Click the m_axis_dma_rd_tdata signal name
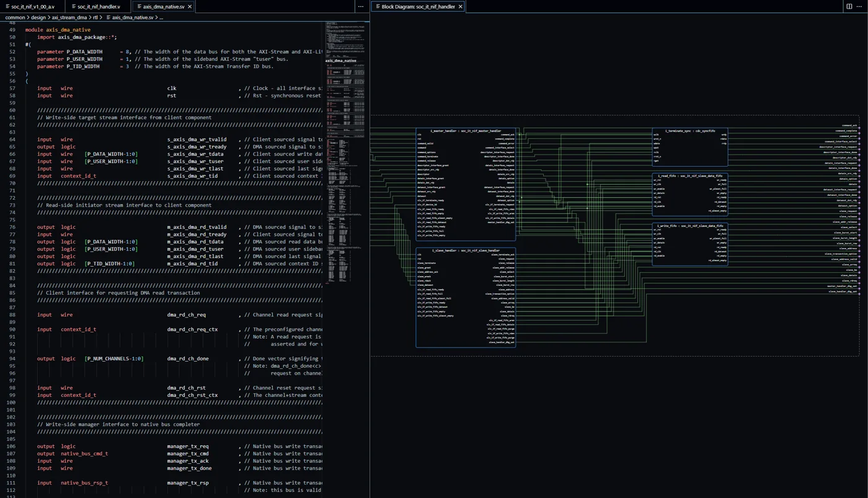The height and width of the screenshot is (498, 868). coord(195,242)
